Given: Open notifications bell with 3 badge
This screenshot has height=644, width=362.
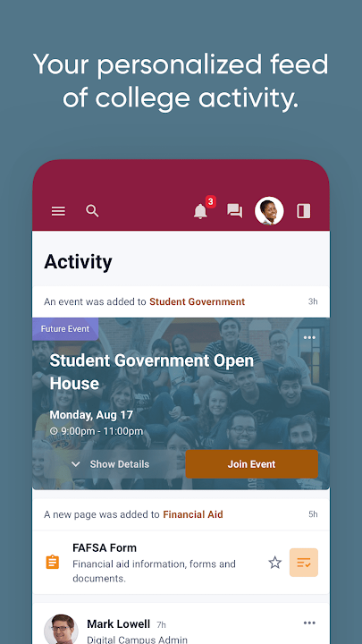Looking at the screenshot, I should click(x=201, y=211).
